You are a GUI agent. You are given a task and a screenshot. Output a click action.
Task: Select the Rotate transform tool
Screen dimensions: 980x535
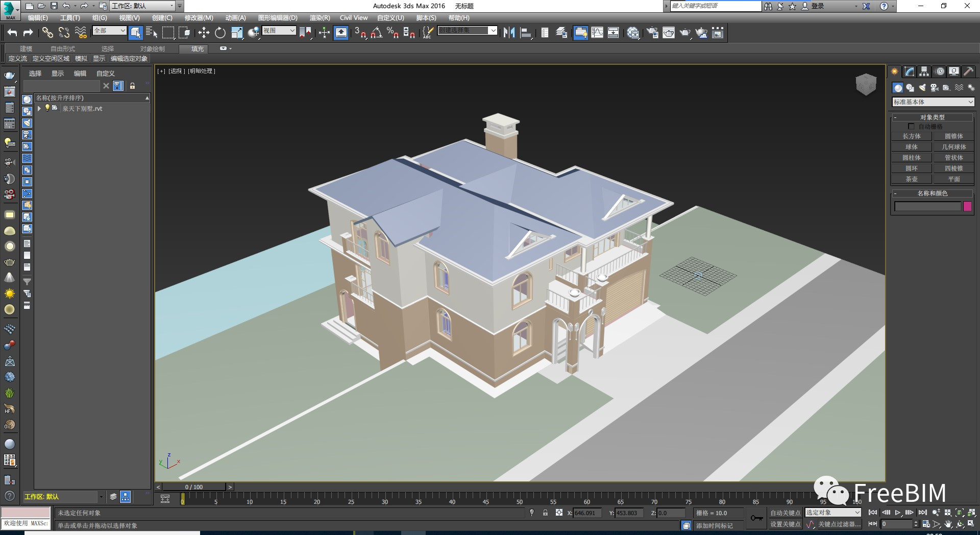pyautogui.click(x=220, y=33)
